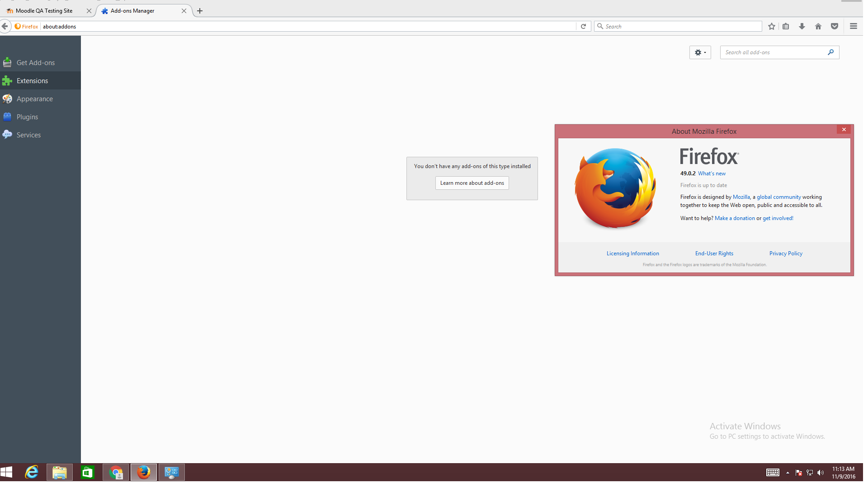Close the Add-ons Manager tab
The image size is (868, 488).
coord(184,11)
